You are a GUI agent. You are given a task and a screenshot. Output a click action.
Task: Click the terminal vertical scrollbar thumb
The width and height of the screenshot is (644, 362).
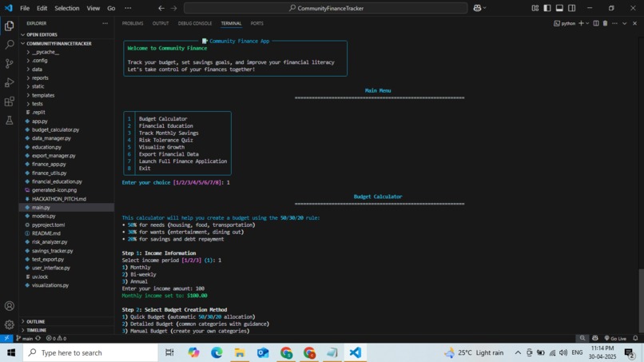(641, 301)
